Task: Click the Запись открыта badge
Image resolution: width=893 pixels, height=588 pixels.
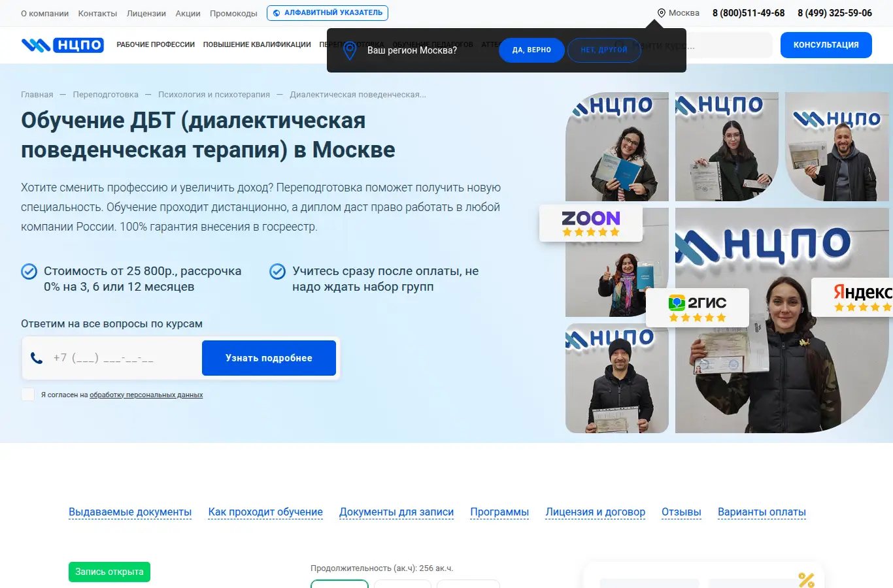Action: pyautogui.click(x=109, y=572)
